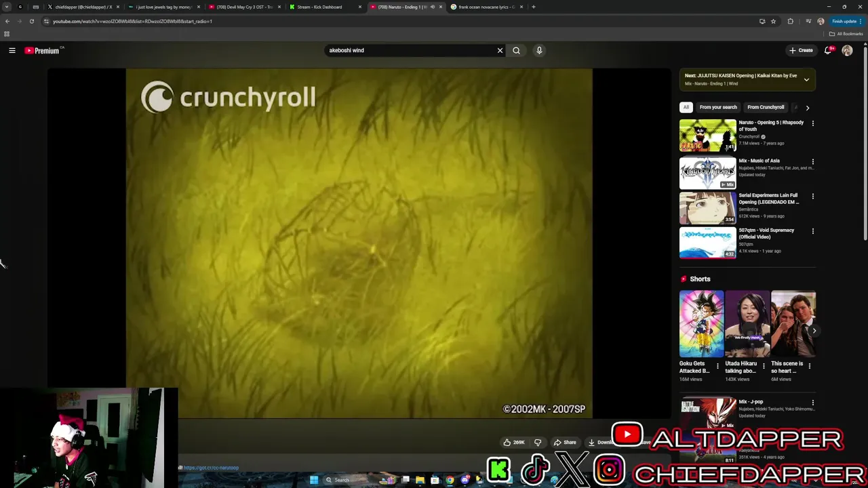This screenshot has height=488, width=868.
Task: Clear the search text with the X
Action: point(500,50)
